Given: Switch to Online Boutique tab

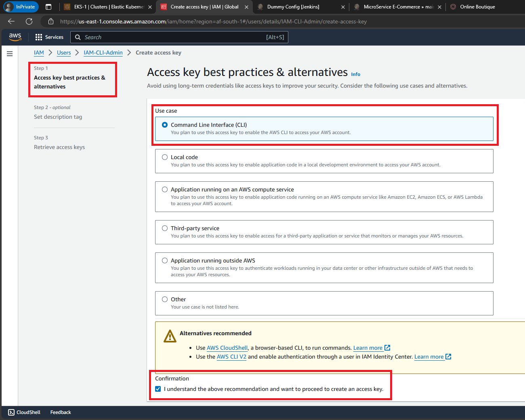Looking at the screenshot, I should (x=477, y=7).
